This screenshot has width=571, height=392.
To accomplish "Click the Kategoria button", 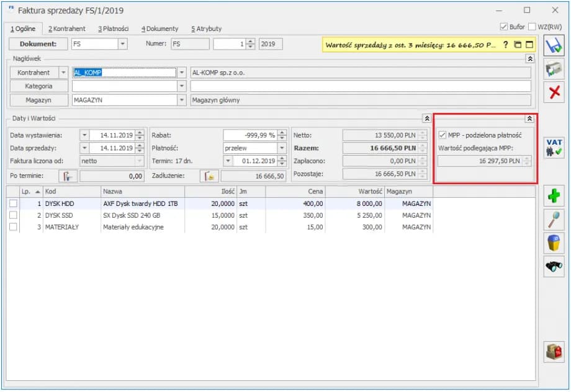I will [38, 86].
